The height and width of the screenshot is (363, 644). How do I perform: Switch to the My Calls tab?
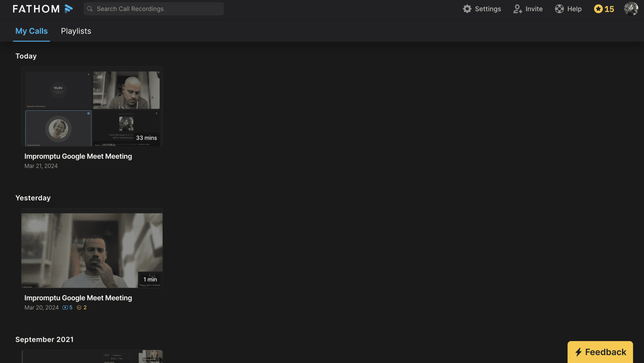(32, 31)
